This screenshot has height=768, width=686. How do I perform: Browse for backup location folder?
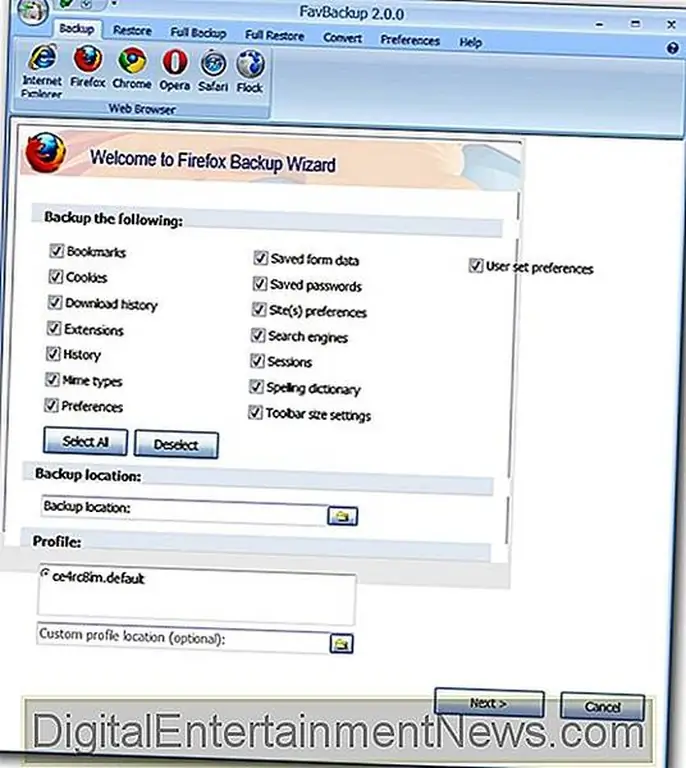(x=343, y=516)
